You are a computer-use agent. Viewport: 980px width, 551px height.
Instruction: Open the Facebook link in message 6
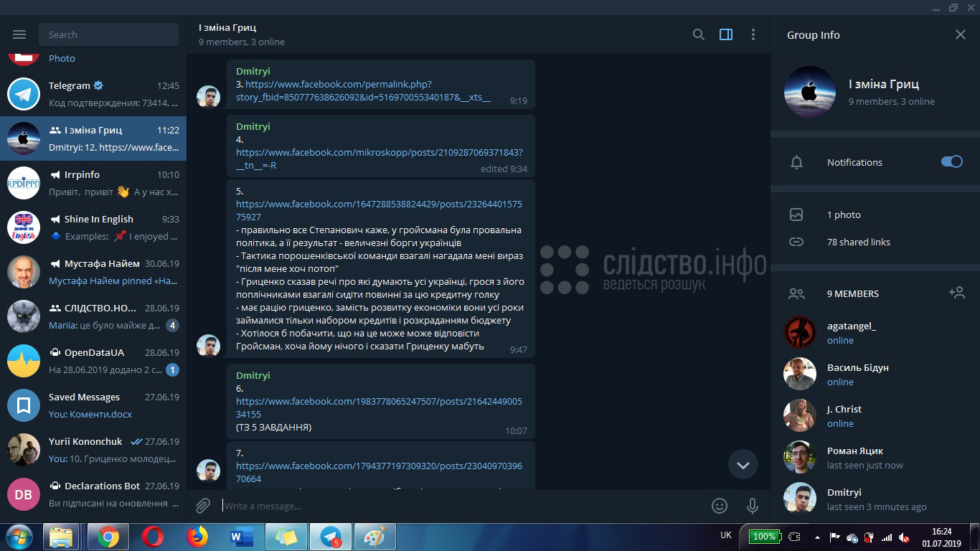tap(379, 408)
